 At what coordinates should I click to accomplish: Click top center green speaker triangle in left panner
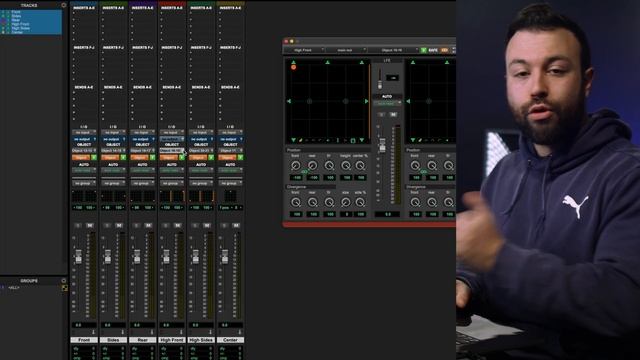coord(327,62)
